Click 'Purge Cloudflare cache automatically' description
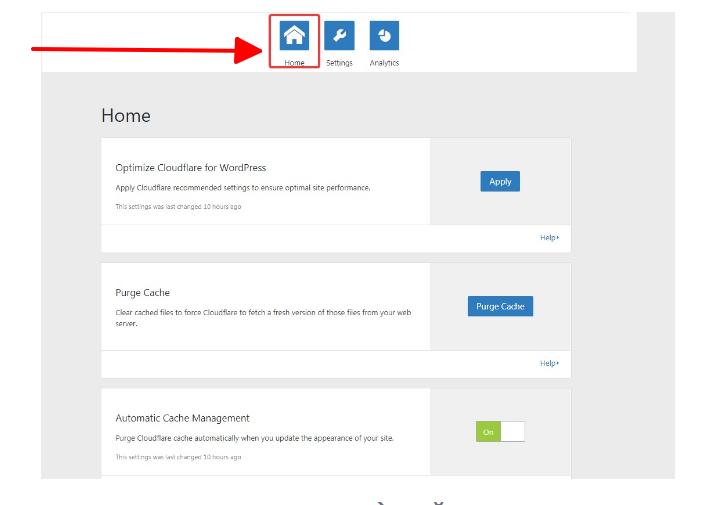 (x=255, y=438)
